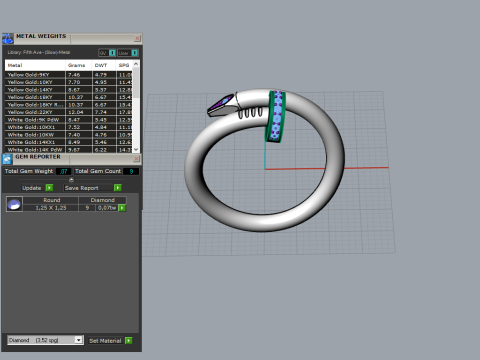Click the Diamond gem type cell
The height and width of the screenshot is (360, 480).
(x=102, y=200)
